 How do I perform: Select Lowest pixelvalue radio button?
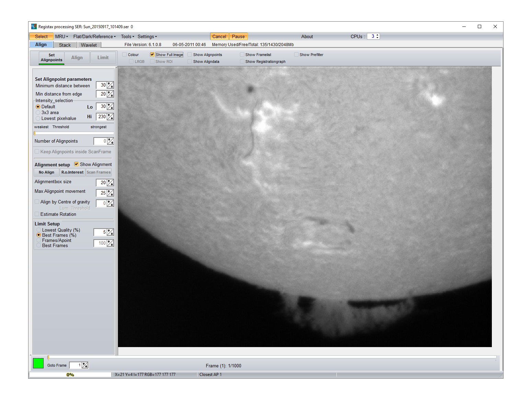[x=38, y=118]
